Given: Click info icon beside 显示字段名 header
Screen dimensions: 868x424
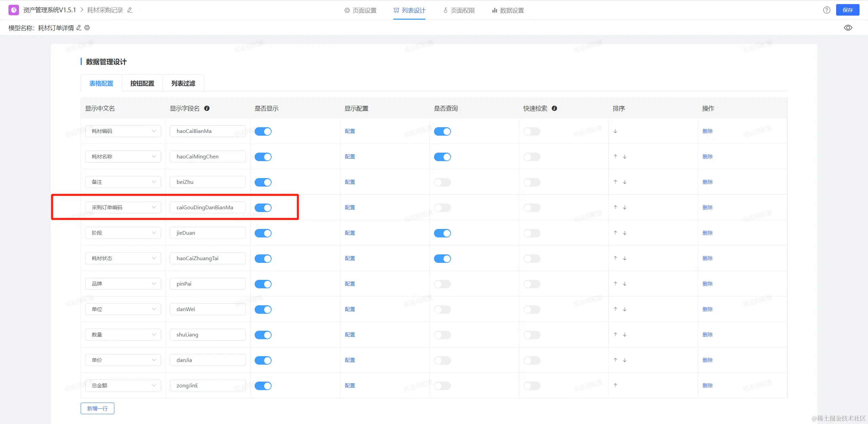Looking at the screenshot, I should pyautogui.click(x=207, y=109).
